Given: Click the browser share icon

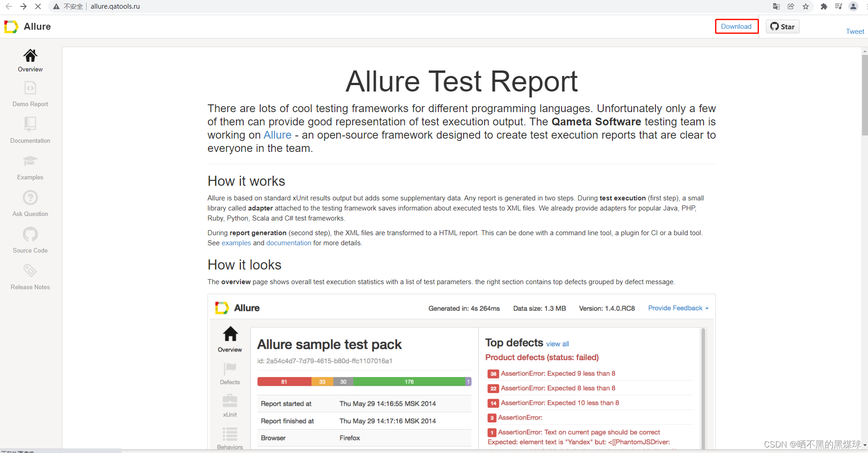Looking at the screenshot, I should pyautogui.click(x=791, y=6).
